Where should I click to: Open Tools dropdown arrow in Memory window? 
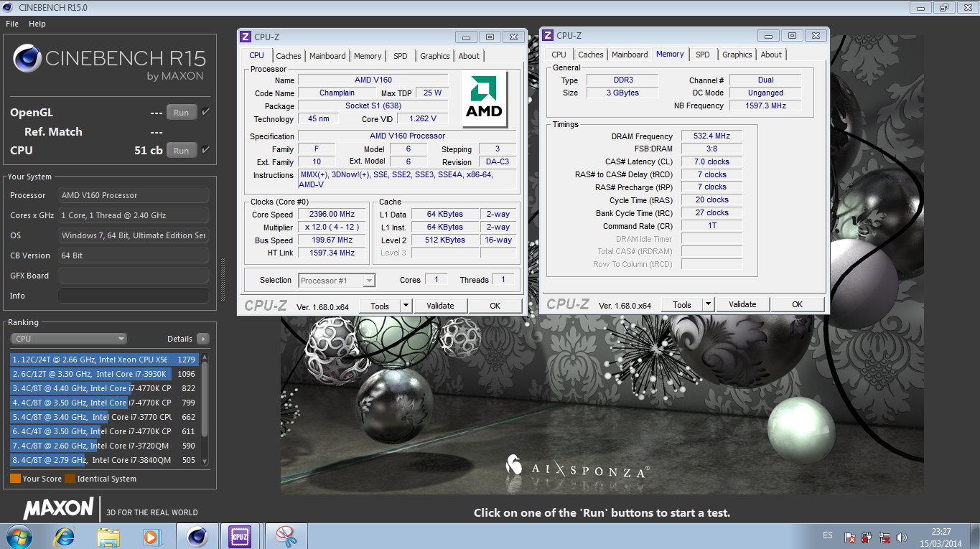pyautogui.click(x=708, y=304)
